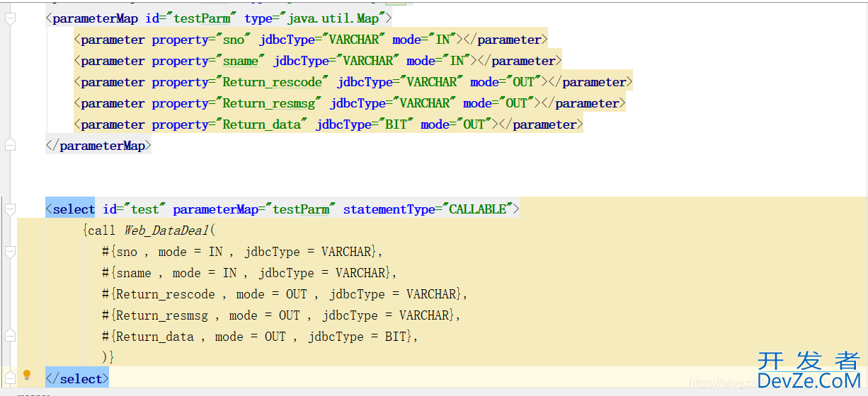Click property value "sno" in first parameter
The height and width of the screenshot is (396, 868).
tap(234, 40)
